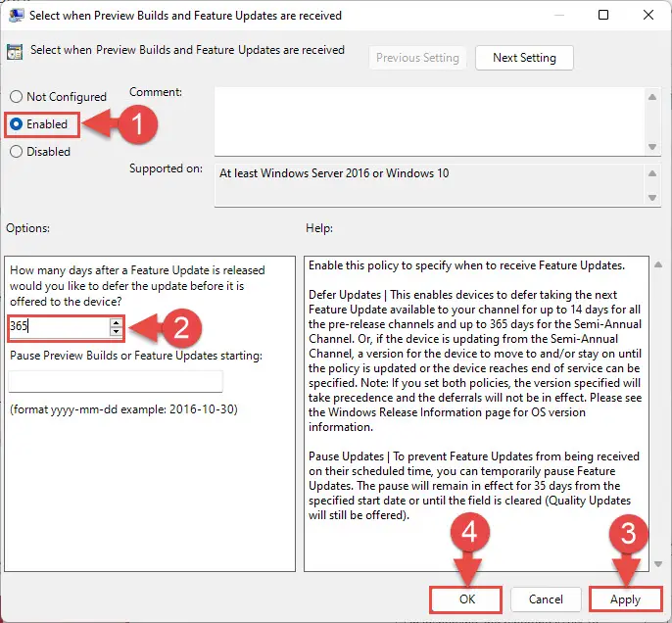Click the 'Help:' label
This screenshot has height=623, width=672.
[319, 228]
